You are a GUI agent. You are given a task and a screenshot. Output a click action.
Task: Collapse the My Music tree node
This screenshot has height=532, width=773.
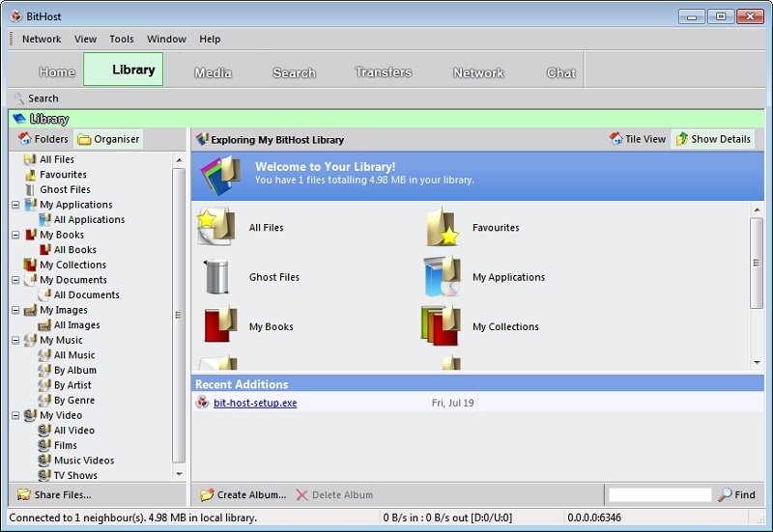(x=16, y=340)
